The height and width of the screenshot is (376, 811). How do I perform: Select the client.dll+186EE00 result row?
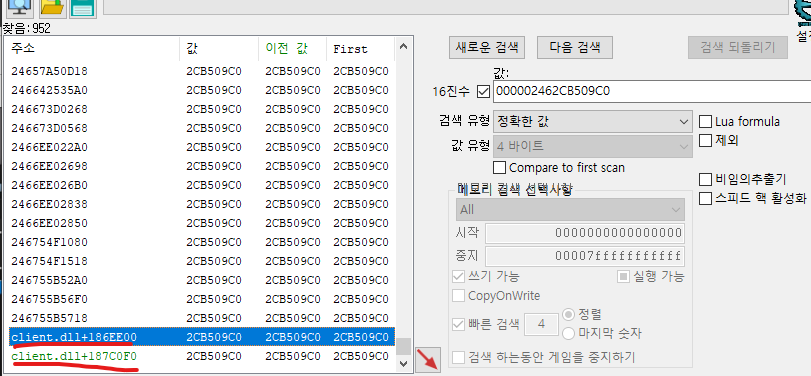(201, 337)
